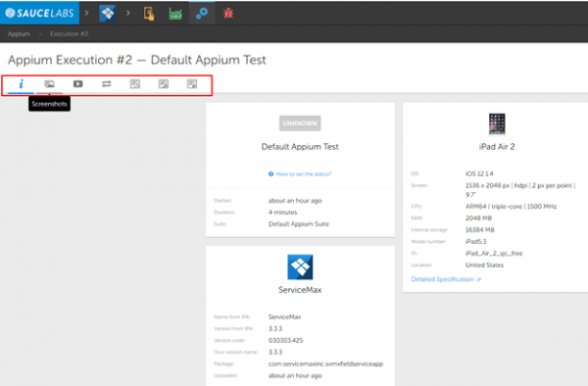Open the first log file tab icon
This screenshot has height=386, width=588.
click(135, 84)
